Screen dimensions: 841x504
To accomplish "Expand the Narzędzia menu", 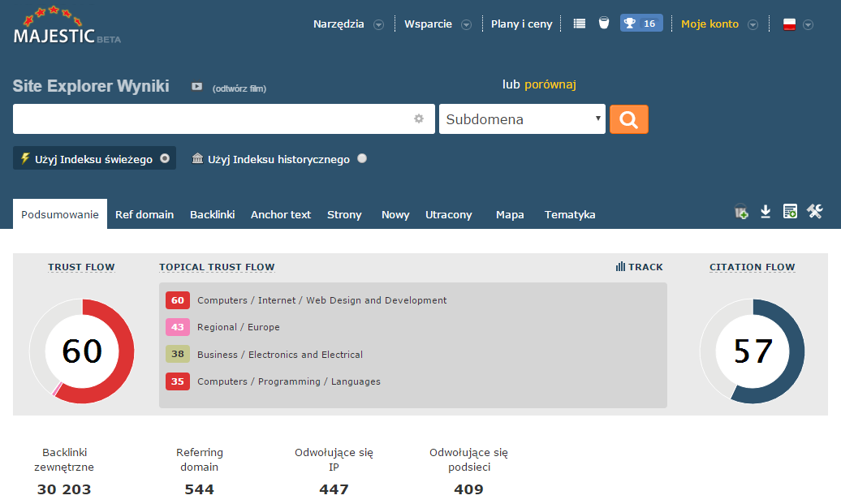I will (348, 24).
